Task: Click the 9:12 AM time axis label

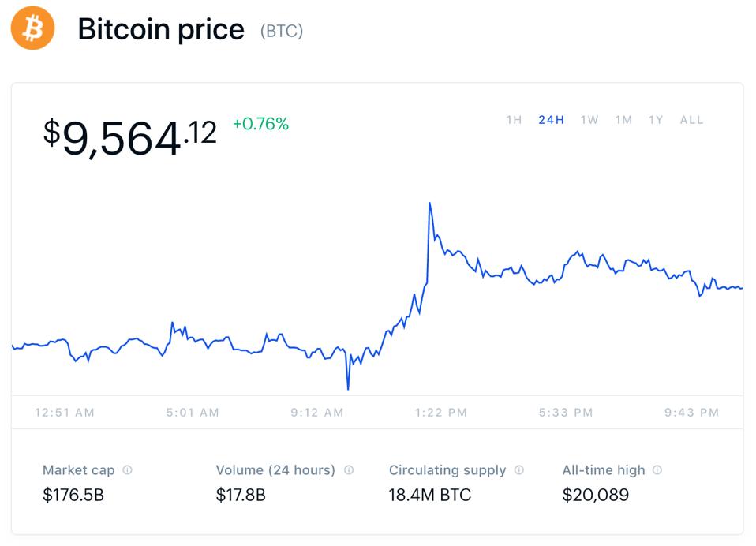Action: point(317,412)
